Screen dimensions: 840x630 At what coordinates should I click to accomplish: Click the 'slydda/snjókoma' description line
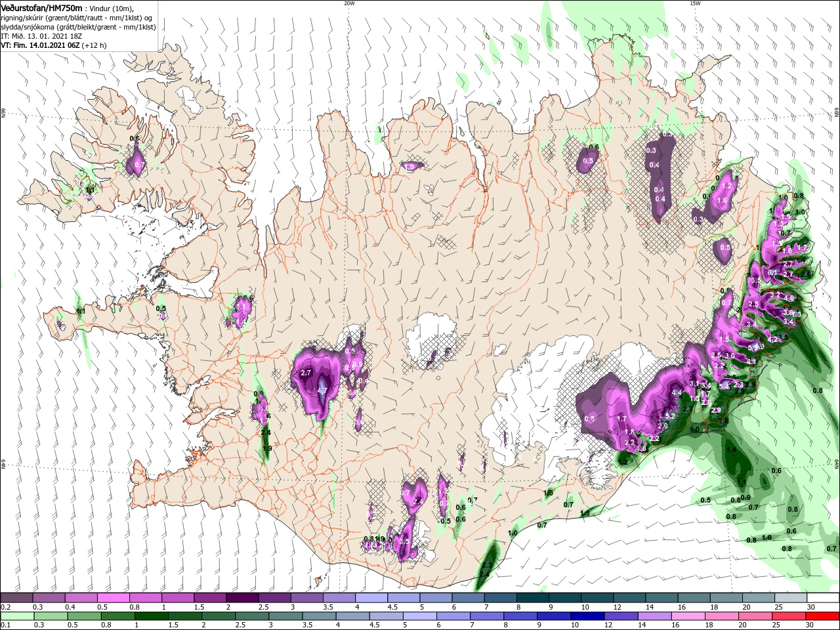click(78, 27)
